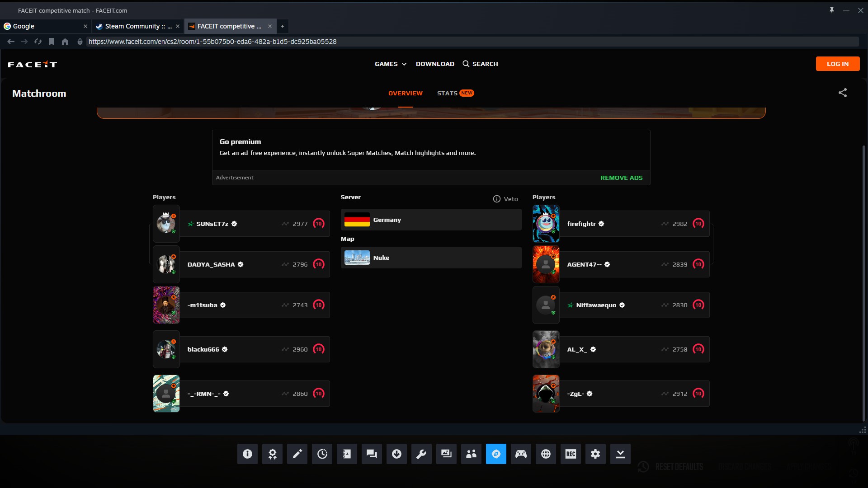Go to the browser home page icon
The height and width of the screenshot is (488, 868).
pos(65,42)
